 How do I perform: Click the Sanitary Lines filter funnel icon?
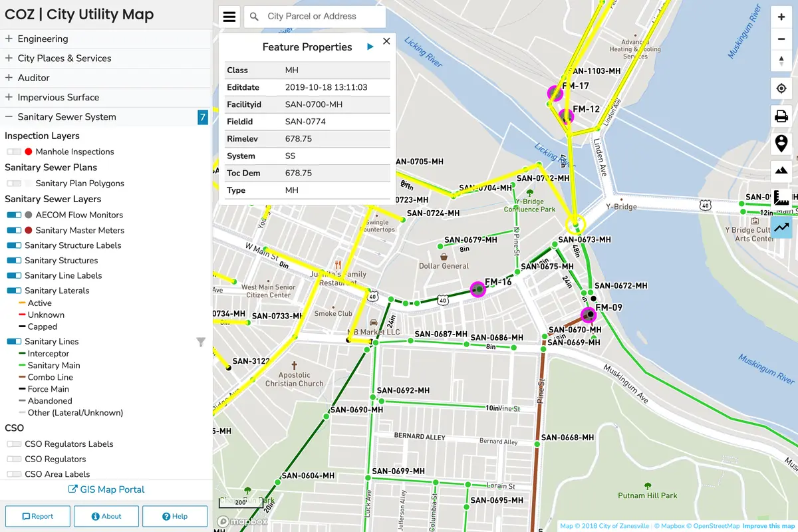click(x=201, y=342)
